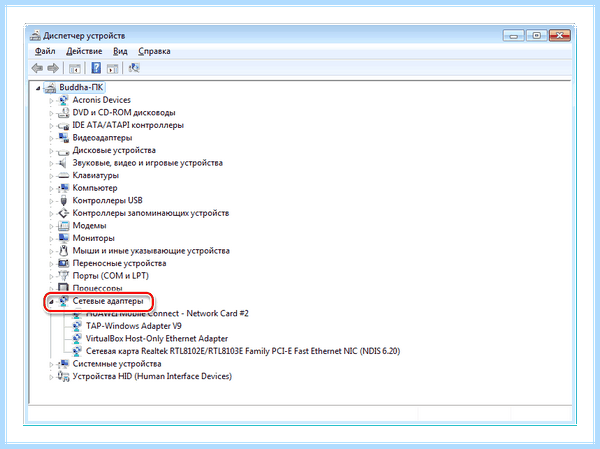Click the Мыши и иные указывающие устройства icon
Image resolution: width=600 pixels, height=449 pixels.
click(64, 251)
